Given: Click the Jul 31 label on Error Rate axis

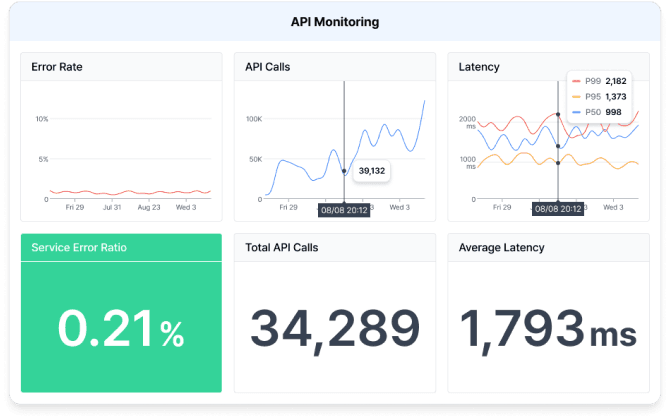Looking at the screenshot, I should pos(111,208).
